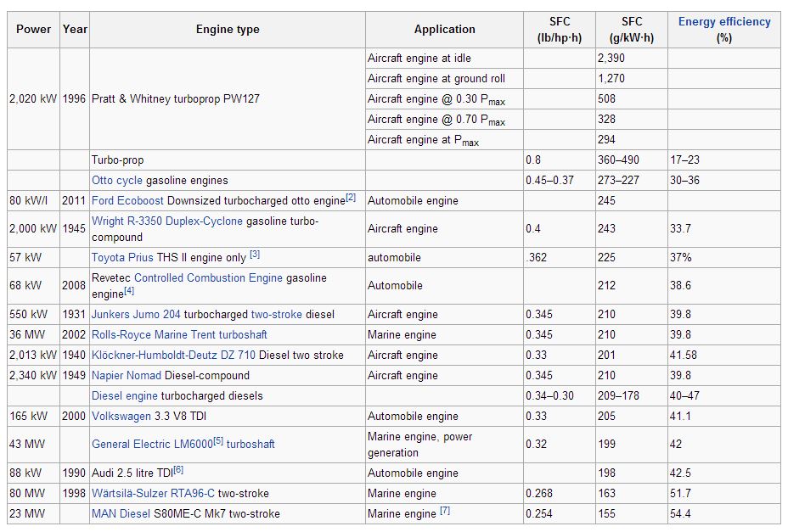
Task: Open the two-stroke link in Junkers row
Action: point(277,315)
